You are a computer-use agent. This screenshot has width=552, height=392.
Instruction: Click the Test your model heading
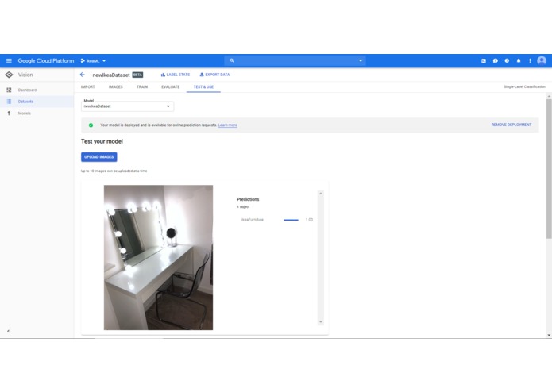click(102, 141)
